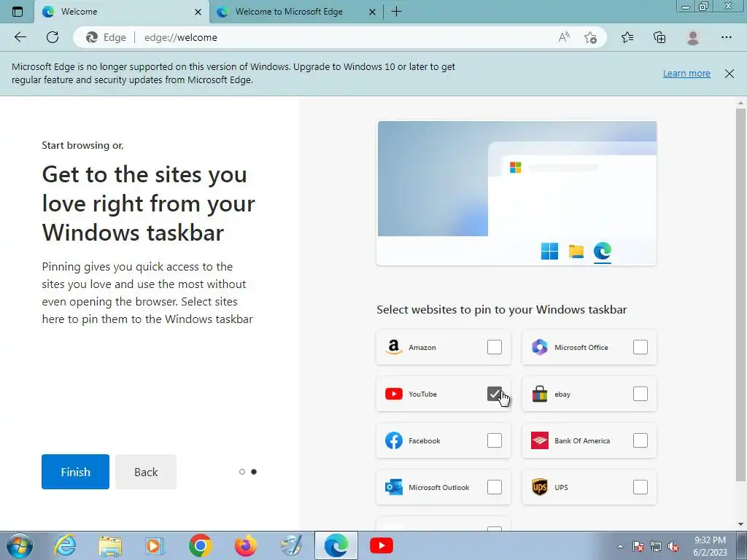Click the taskbar preview illustration image
This screenshot has height=560, width=747.
point(516,192)
